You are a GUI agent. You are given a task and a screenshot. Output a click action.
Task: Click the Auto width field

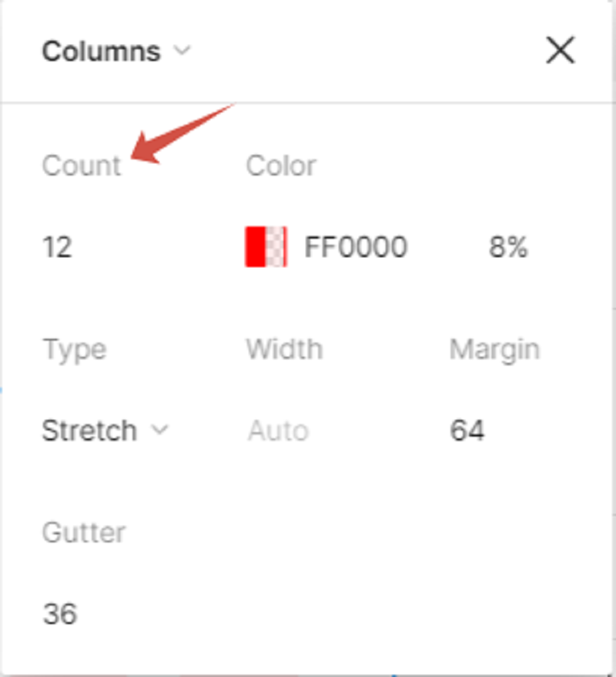pos(278,431)
